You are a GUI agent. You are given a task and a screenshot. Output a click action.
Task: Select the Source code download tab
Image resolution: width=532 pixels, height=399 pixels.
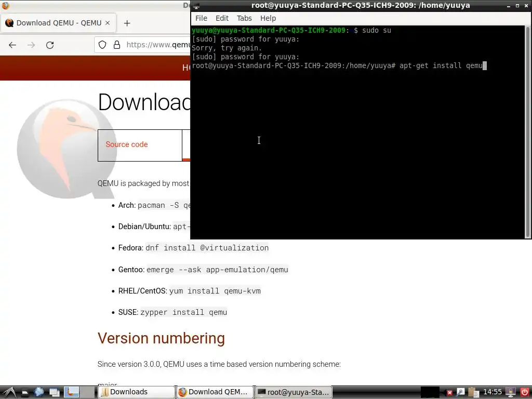click(140, 145)
